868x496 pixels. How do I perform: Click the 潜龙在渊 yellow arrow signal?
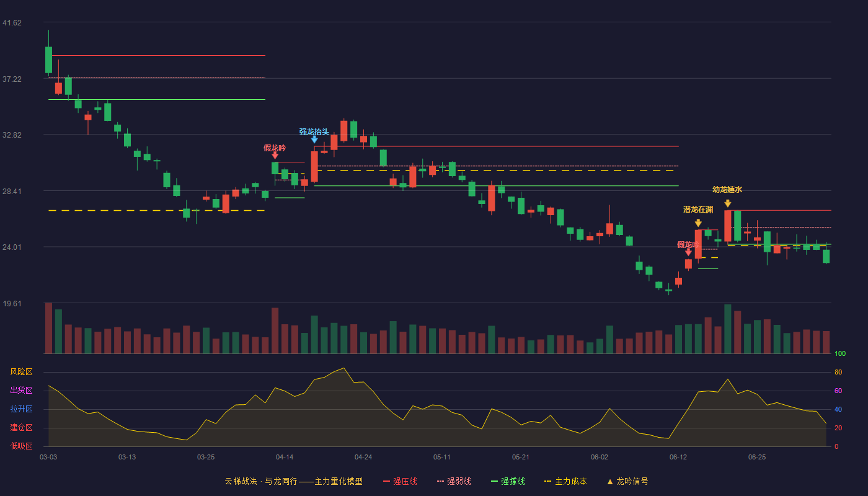(x=698, y=223)
